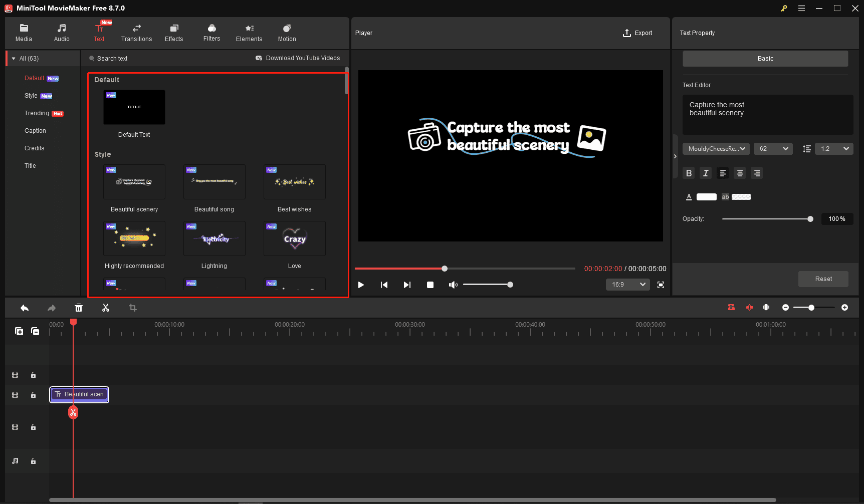Open the text background color swatch
Screen dimensions: 864x504
pos(741,197)
